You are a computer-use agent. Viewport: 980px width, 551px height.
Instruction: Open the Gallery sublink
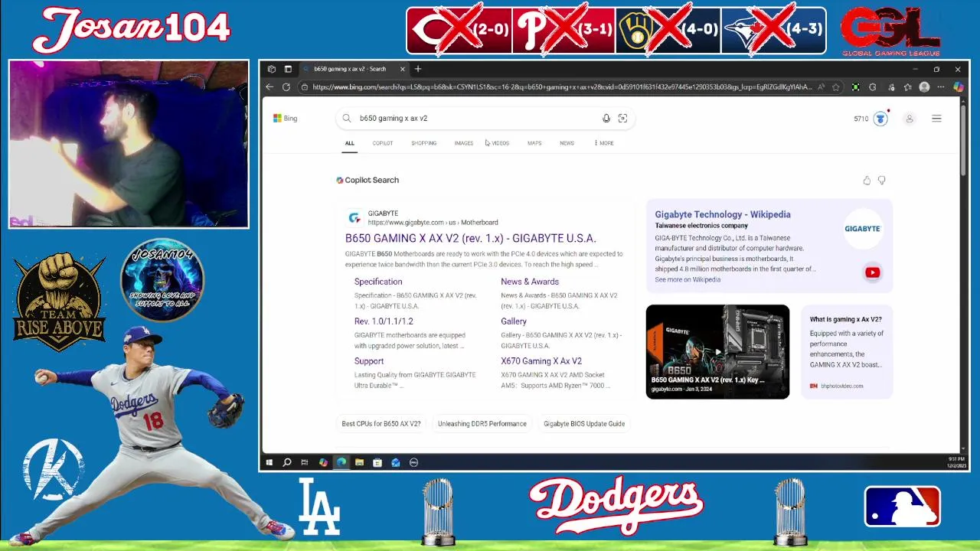coord(514,321)
